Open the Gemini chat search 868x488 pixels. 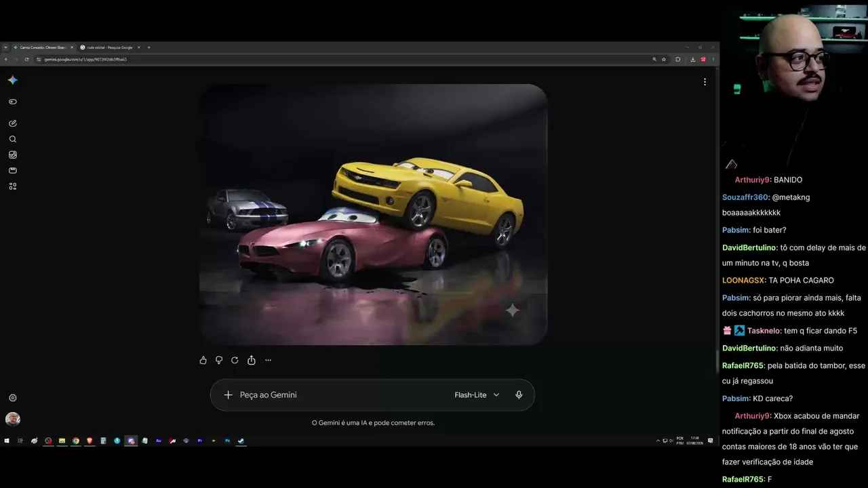[12, 139]
